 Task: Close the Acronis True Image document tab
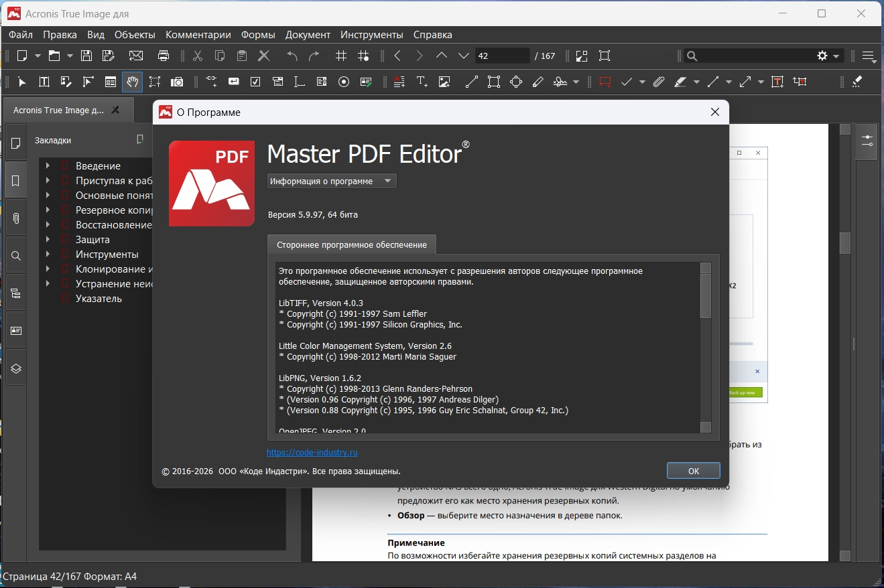click(x=115, y=111)
